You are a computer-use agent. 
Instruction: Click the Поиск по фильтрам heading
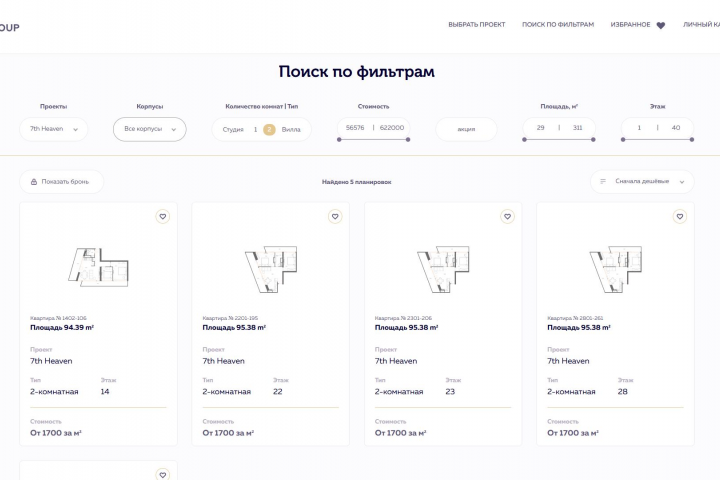(x=356, y=72)
